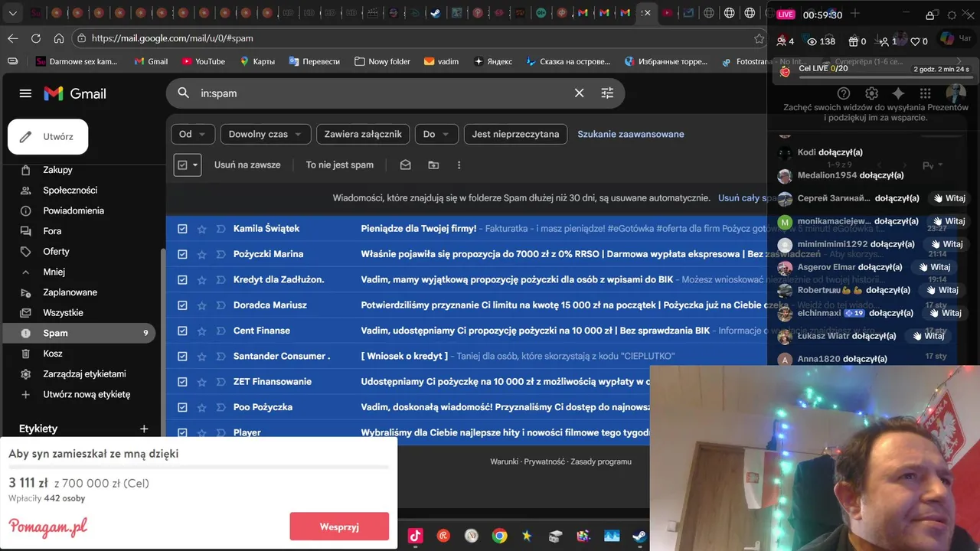Open TikTok from the taskbar

416,536
